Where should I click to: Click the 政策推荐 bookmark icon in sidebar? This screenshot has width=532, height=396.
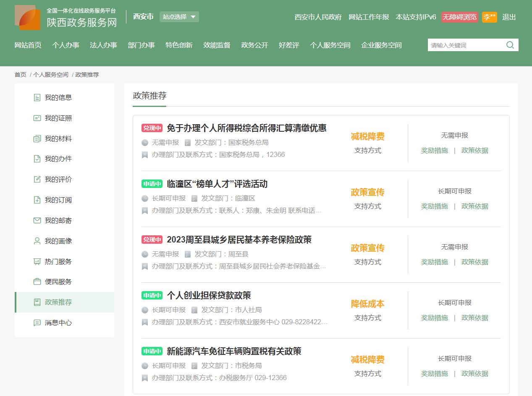pos(37,302)
